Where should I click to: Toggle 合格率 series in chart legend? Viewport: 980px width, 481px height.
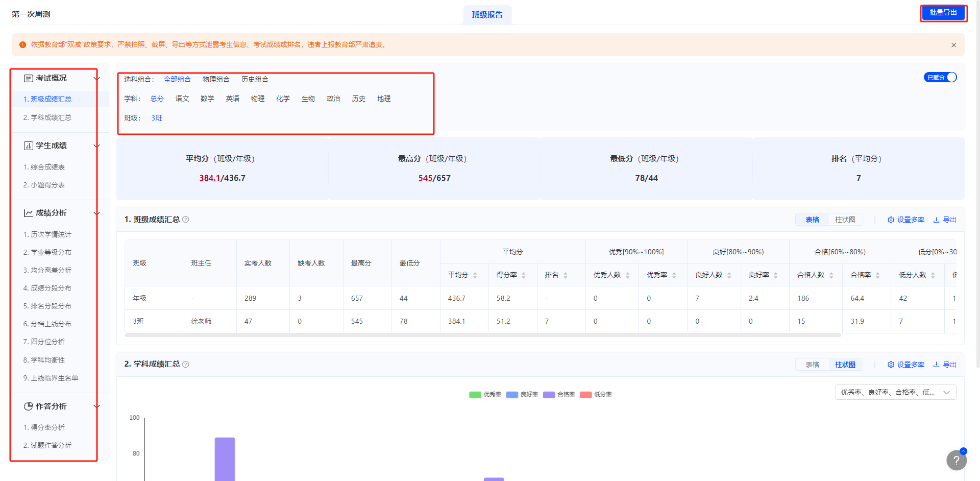tap(559, 394)
